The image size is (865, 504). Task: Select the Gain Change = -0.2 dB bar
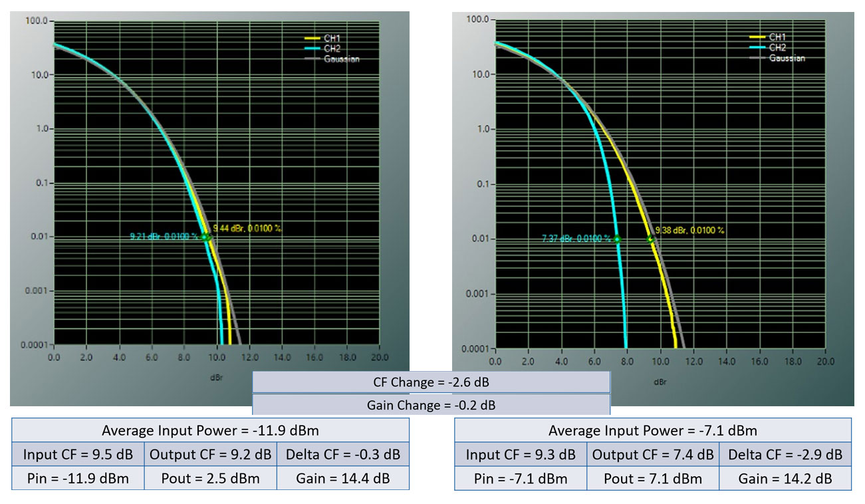point(431,405)
